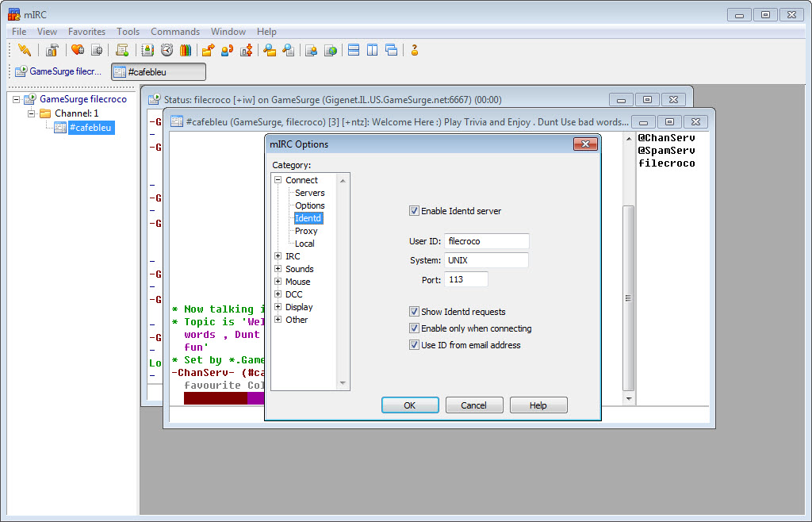The image size is (812, 522).
Task: Open the Address Book toolbar icon
Action: (147, 50)
